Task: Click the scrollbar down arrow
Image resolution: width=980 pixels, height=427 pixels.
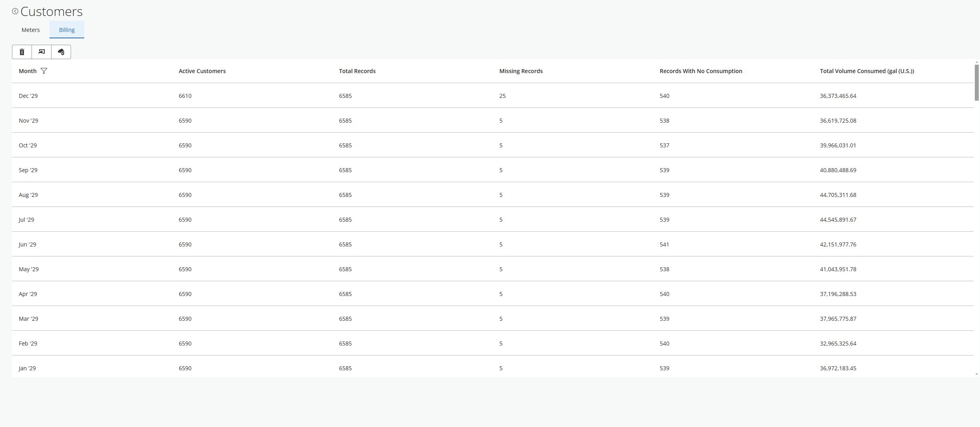Action: (976, 374)
